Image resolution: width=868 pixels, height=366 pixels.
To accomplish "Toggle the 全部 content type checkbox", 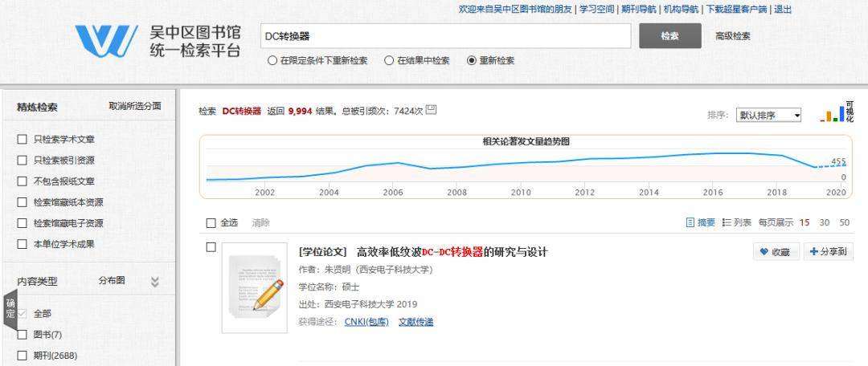I will (x=23, y=314).
